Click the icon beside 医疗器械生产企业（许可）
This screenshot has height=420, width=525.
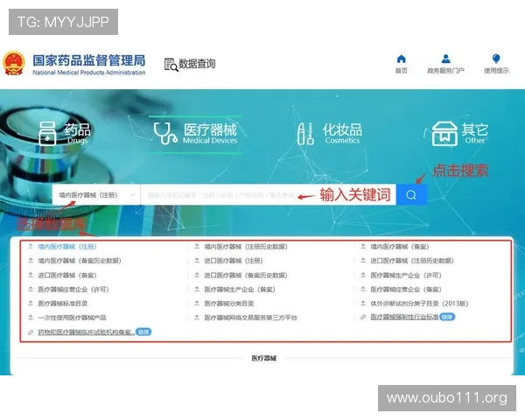pos(363,275)
